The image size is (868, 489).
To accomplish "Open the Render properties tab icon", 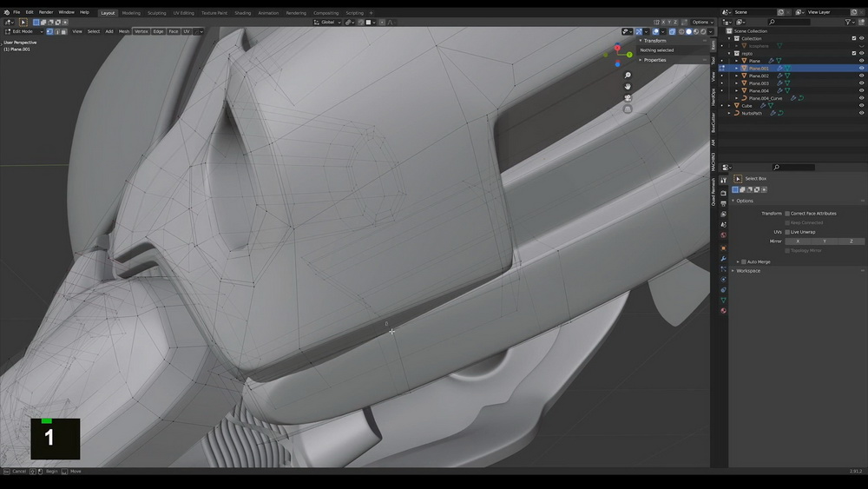I will click(x=723, y=193).
